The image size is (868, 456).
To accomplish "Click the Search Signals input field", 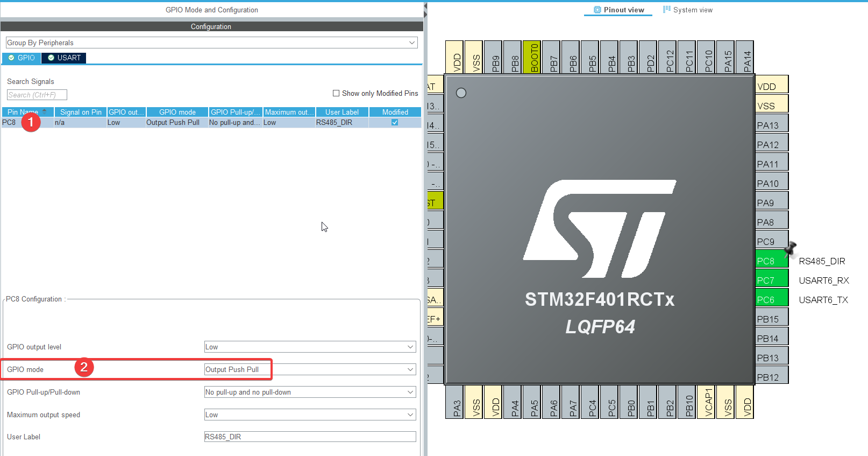I will click(x=37, y=95).
